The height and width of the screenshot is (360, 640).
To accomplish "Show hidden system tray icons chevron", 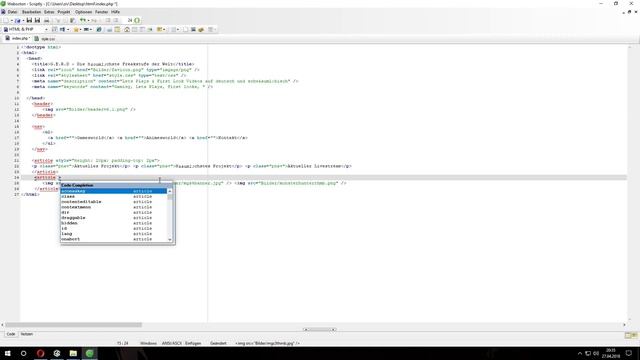I will tap(580, 353).
